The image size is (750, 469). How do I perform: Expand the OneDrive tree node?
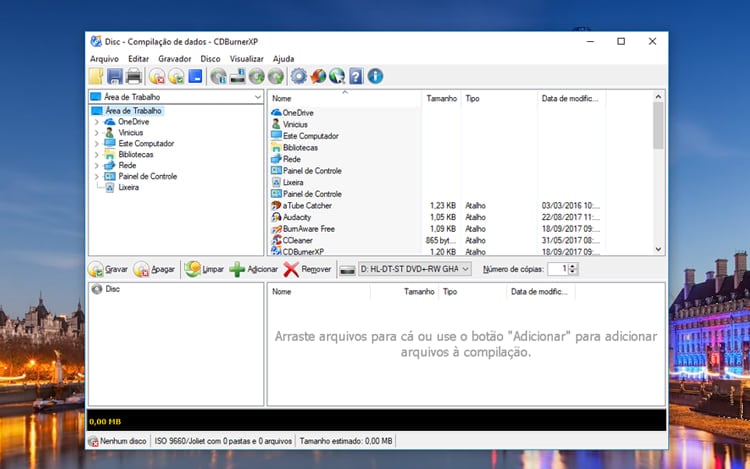pyautogui.click(x=97, y=122)
